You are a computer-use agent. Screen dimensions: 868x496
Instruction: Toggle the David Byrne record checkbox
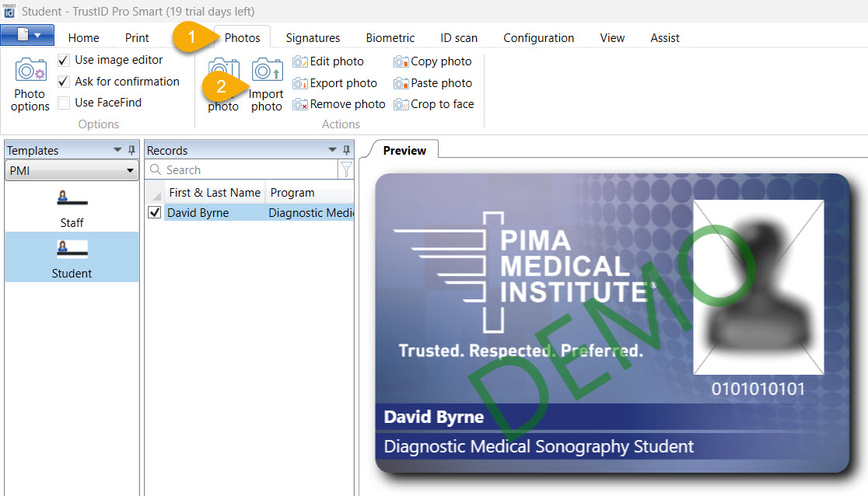point(155,212)
